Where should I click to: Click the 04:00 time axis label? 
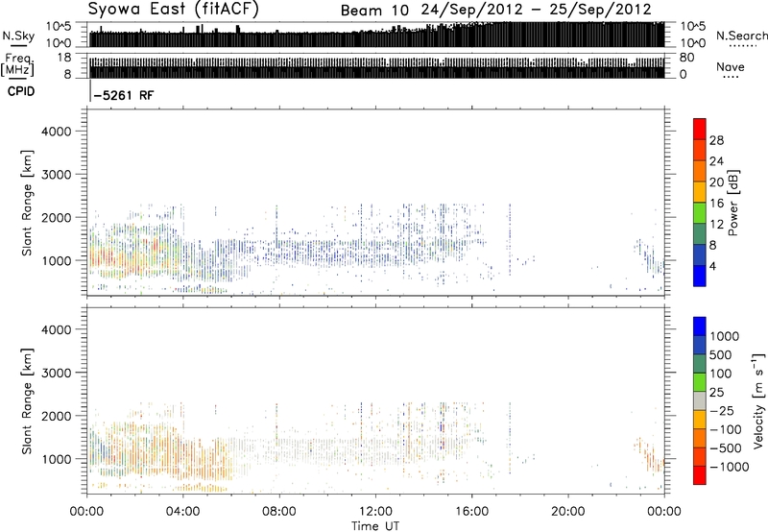(x=182, y=512)
